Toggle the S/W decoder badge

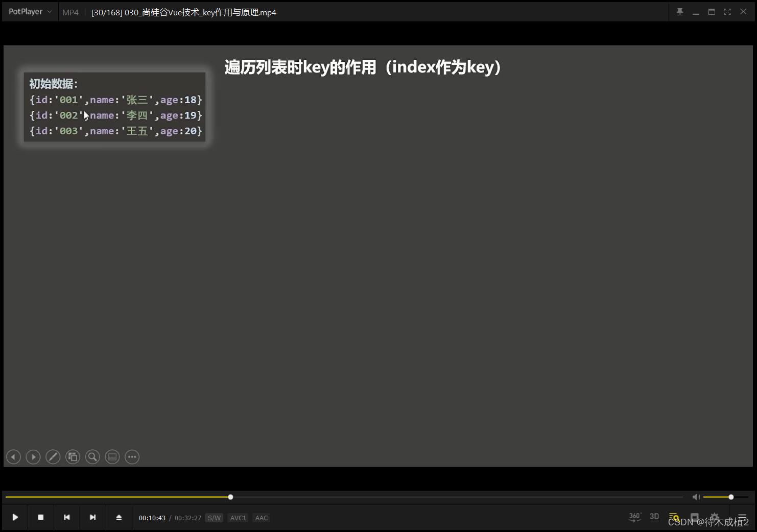tap(215, 518)
